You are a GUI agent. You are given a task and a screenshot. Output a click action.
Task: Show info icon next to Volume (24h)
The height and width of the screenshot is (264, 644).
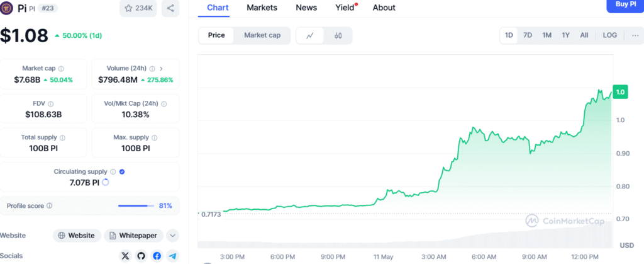point(152,69)
